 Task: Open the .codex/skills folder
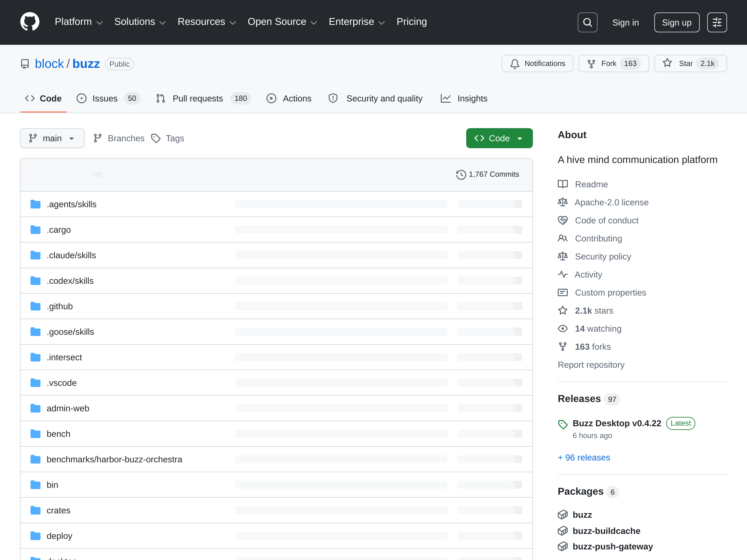[x=70, y=281]
